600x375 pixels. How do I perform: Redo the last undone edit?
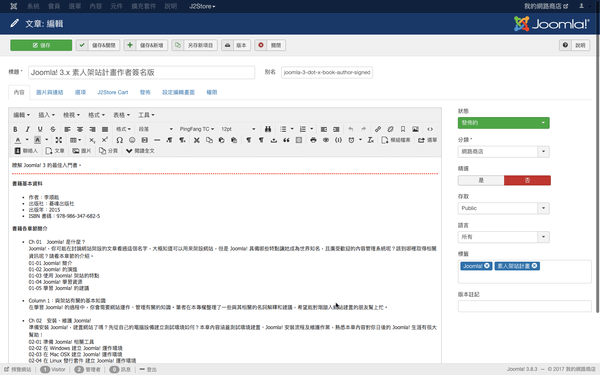(x=364, y=129)
